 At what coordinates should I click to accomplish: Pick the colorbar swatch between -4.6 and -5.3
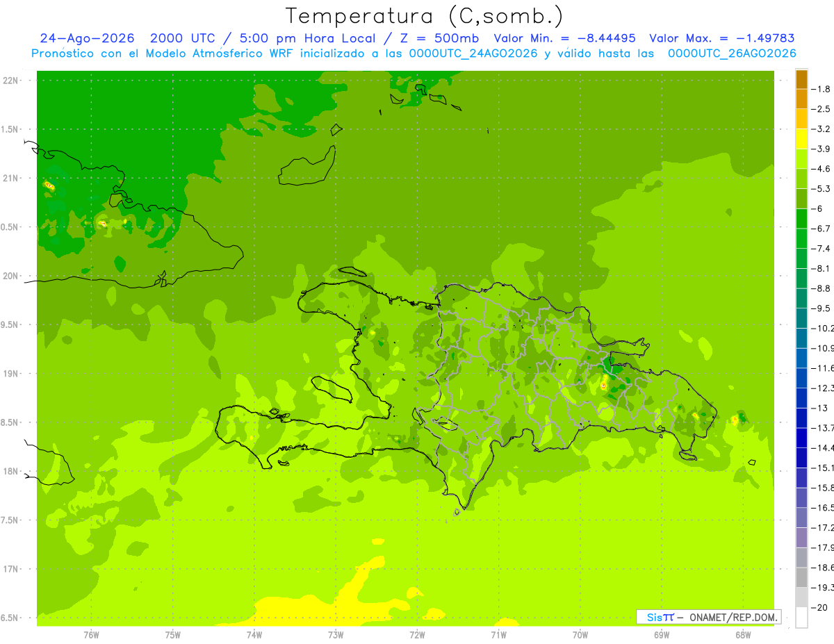coord(801,179)
